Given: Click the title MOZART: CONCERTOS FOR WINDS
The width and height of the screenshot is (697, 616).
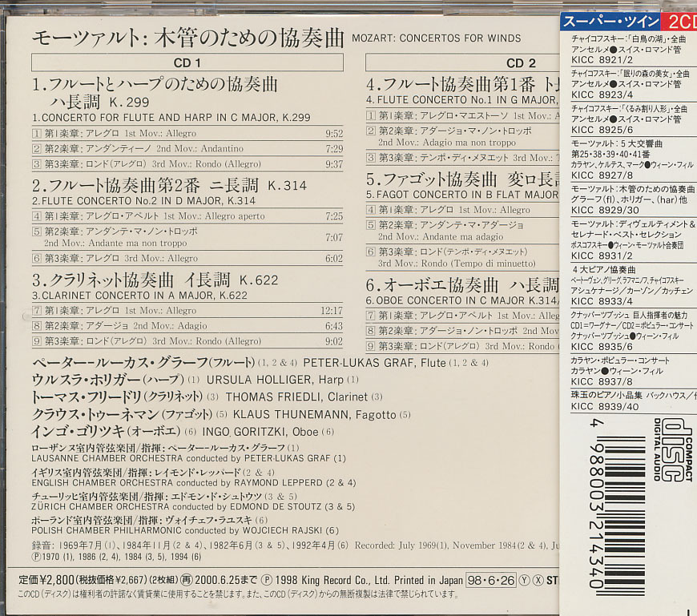Looking at the screenshot, I should click(436, 38).
